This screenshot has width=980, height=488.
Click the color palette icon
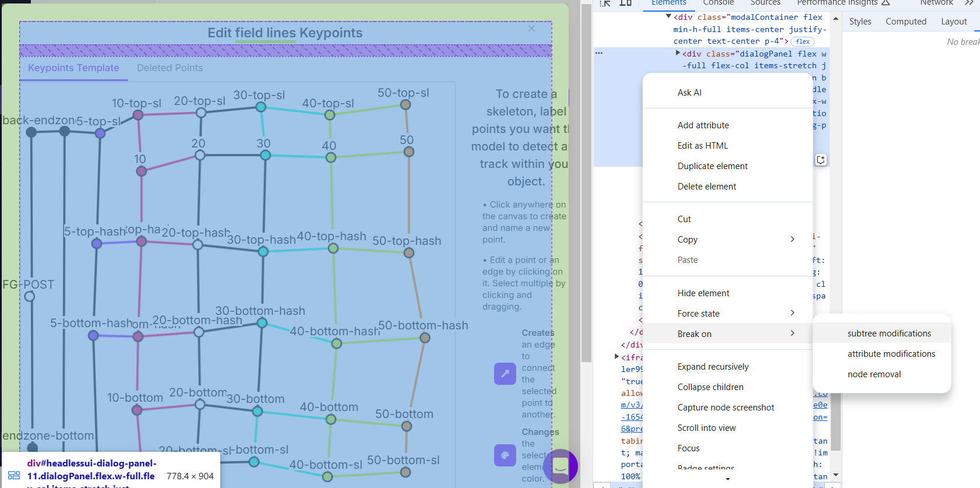pyautogui.click(x=505, y=455)
